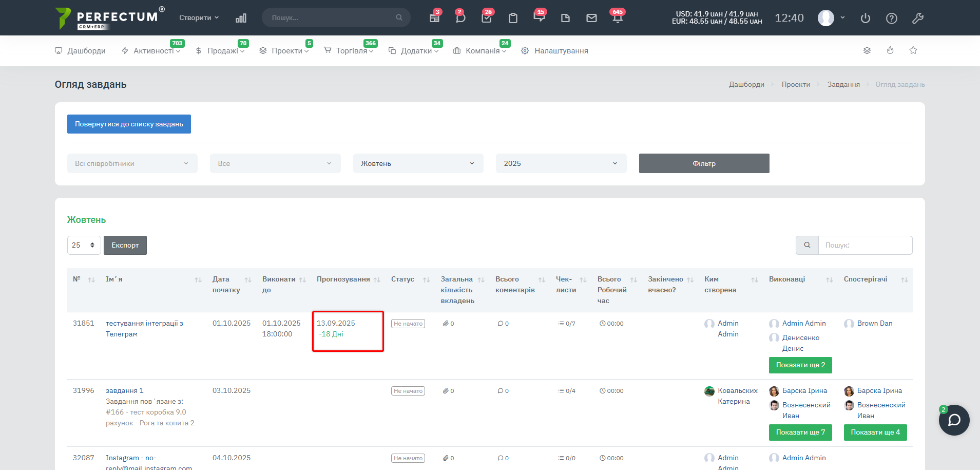The width and height of the screenshot is (980, 470).
Task: Open the help question mark icon
Action: click(x=892, y=18)
